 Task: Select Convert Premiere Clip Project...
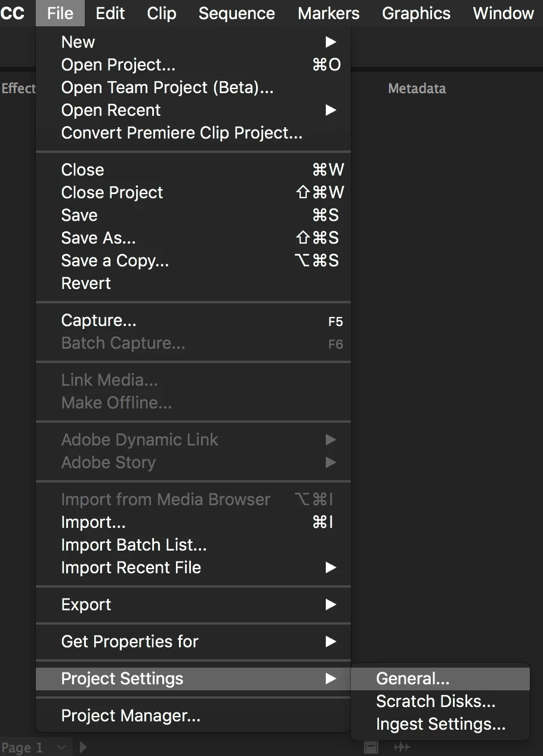coord(193,133)
